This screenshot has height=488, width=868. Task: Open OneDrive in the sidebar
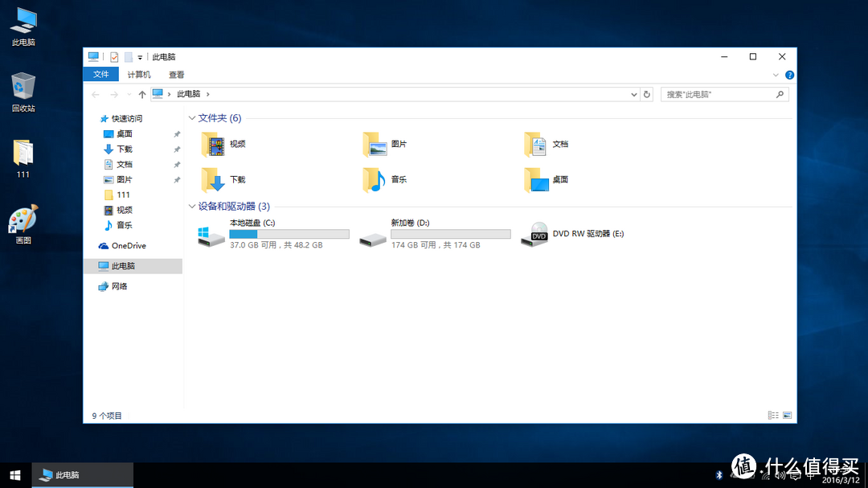[123, 245]
